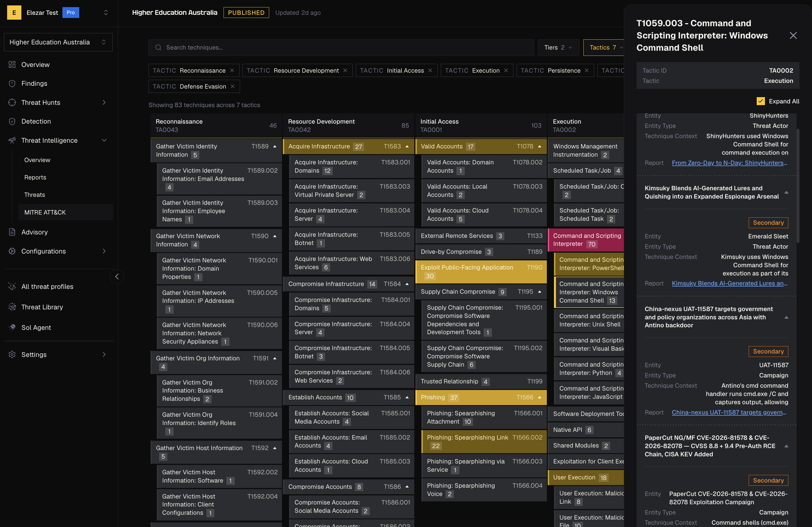
Task: Expand the Configurations submenu arrow
Action: pyautogui.click(x=104, y=251)
